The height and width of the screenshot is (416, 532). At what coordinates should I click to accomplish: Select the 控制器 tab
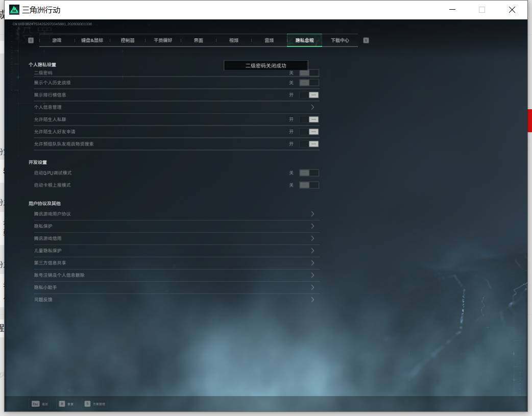(128, 40)
